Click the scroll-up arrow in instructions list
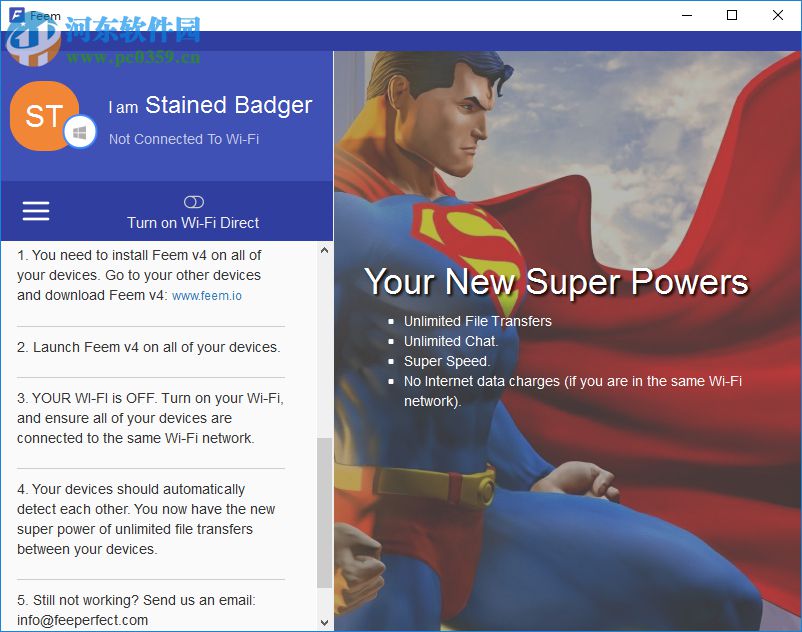Viewport: 802px width, 632px height. pos(324,250)
